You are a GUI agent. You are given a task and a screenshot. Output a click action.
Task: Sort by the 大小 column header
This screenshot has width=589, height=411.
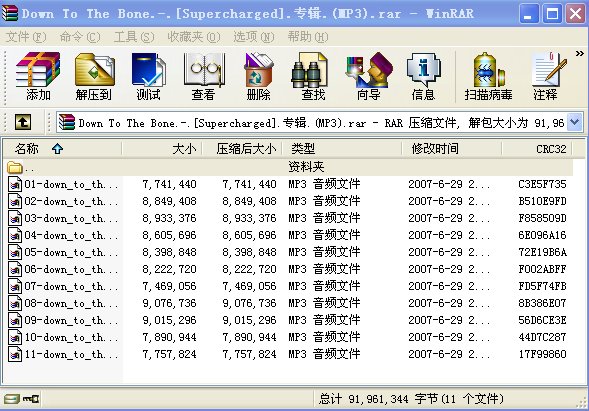coord(162,149)
